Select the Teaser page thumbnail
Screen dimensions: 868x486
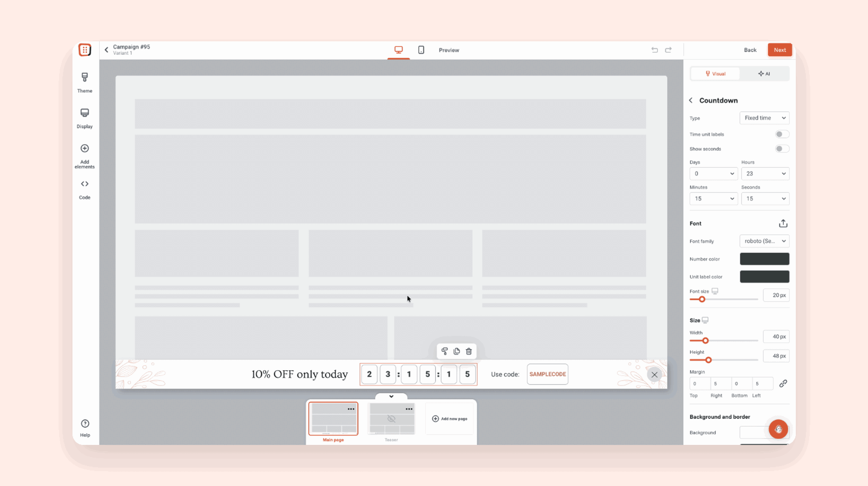tap(391, 419)
